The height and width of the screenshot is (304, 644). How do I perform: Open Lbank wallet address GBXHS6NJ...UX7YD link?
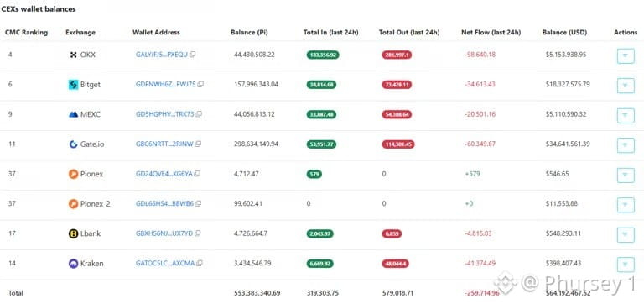pos(164,233)
